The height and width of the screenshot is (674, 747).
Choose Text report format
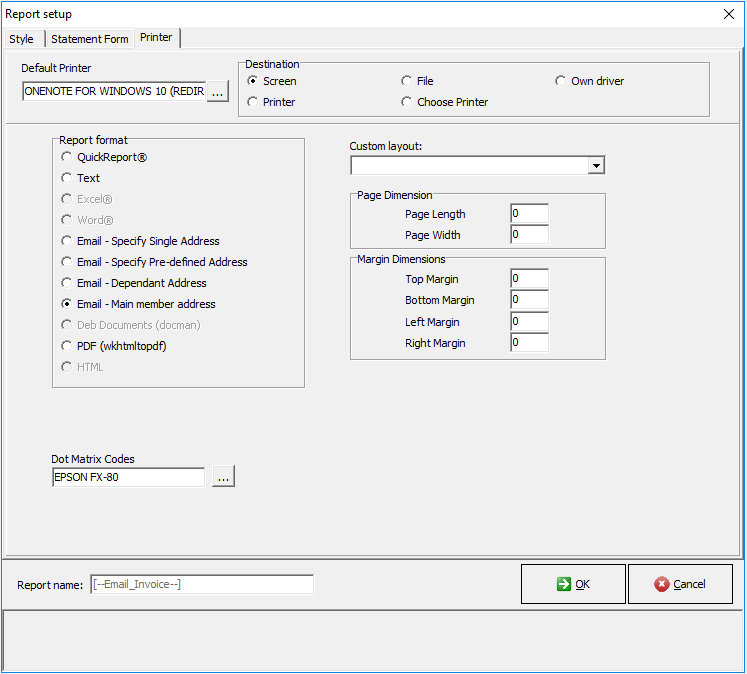[x=67, y=178]
